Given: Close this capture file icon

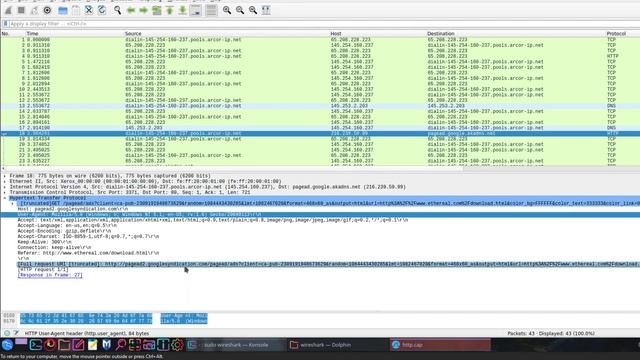Looking at the screenshot, I should 89,10.
